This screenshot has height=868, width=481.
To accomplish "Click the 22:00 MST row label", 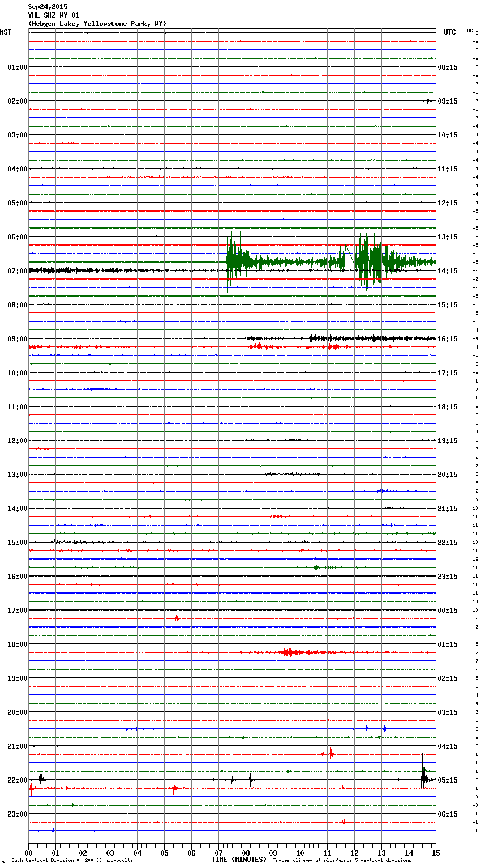I will (x=17, y=780).
